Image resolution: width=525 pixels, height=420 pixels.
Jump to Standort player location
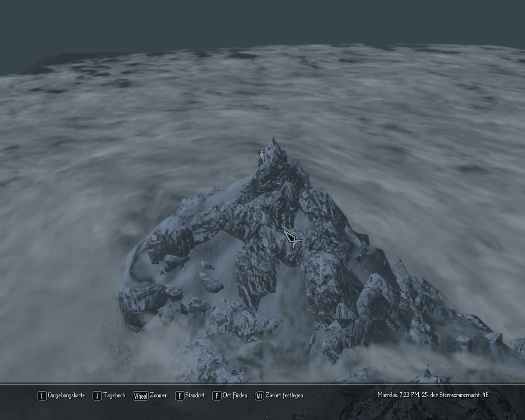195,395
